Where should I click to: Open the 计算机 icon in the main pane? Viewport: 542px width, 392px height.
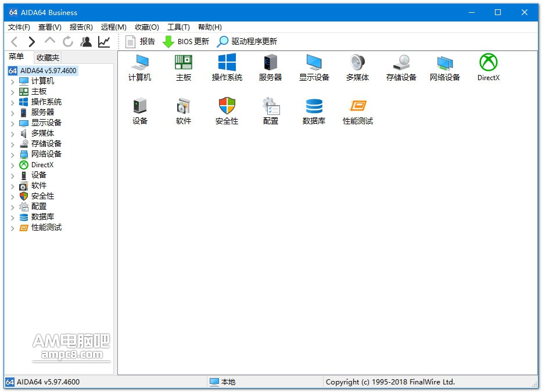click(x=139, y=68)
